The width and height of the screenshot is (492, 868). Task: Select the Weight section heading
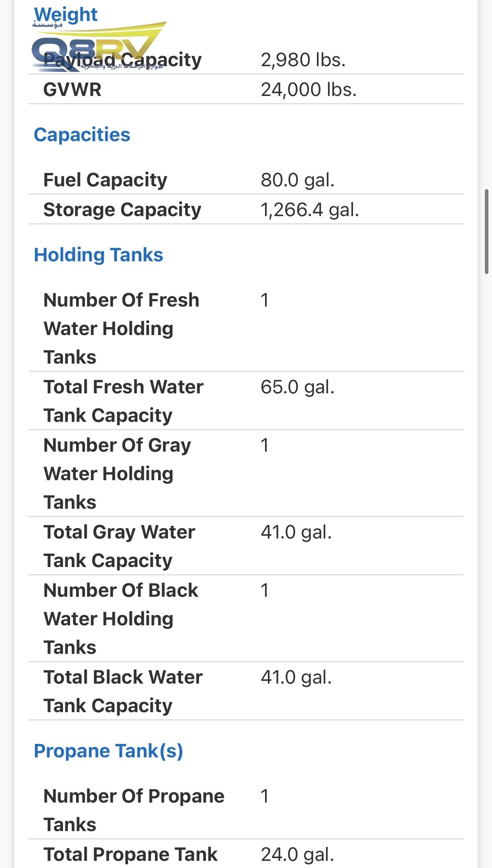click(66, 15)
